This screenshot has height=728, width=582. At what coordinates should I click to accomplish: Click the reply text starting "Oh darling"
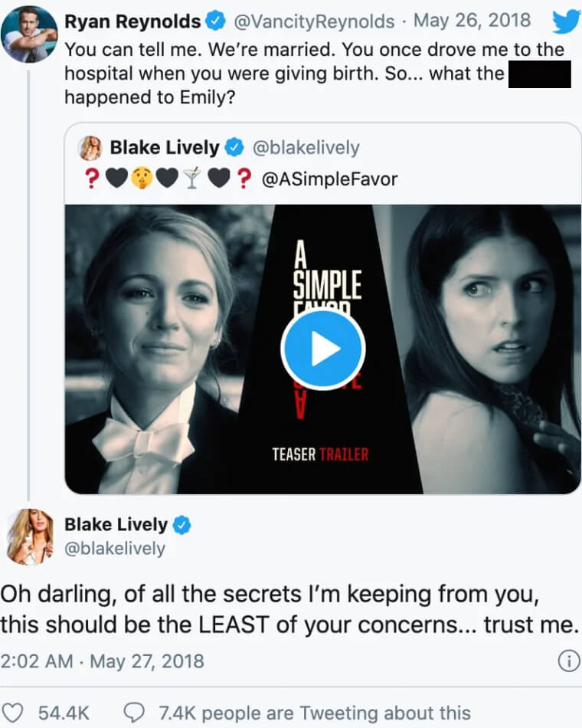pos(287,608)
